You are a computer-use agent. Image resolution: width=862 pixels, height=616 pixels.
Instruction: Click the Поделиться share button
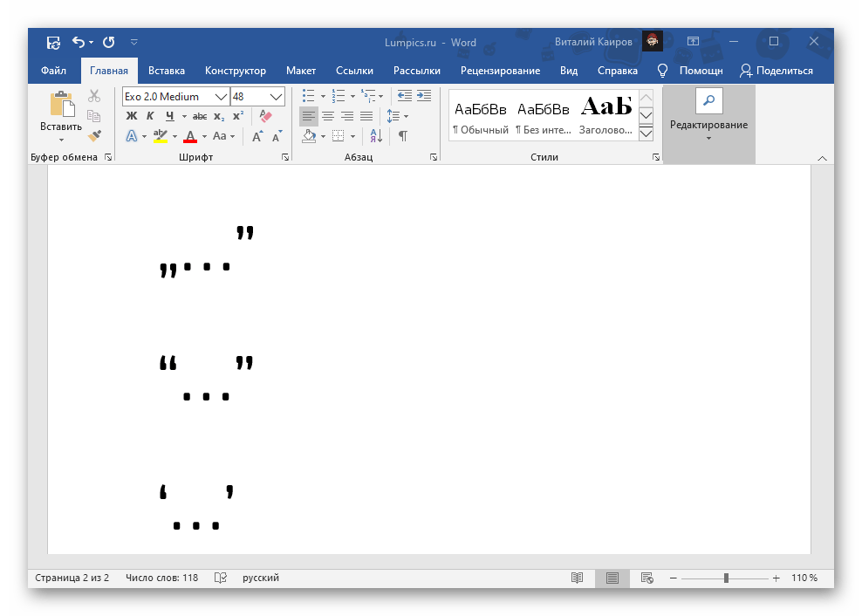(776, 71)
